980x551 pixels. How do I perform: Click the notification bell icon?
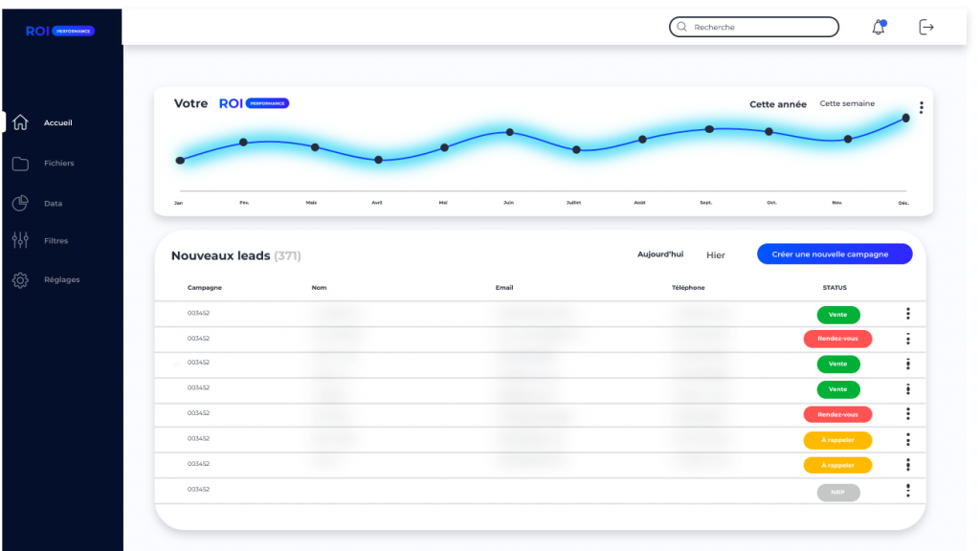879,27
